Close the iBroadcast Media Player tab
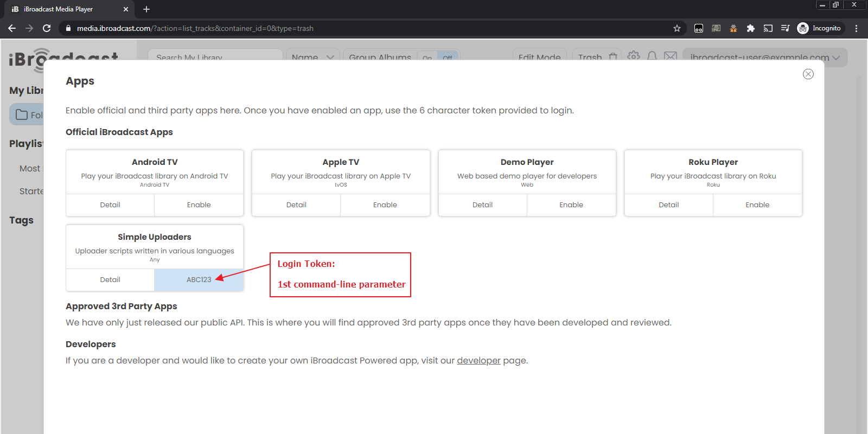Image resolution: width=868 pixels, height=434 pixels. point(126,9)
